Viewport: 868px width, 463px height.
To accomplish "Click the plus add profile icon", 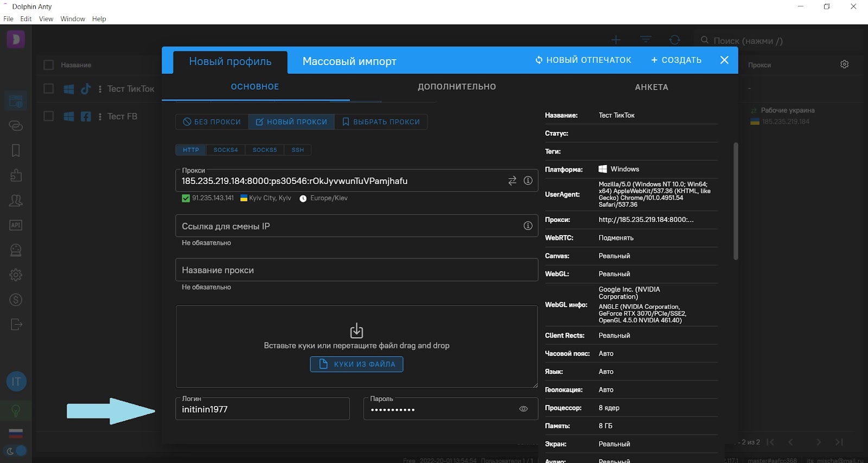I will tap(616, 40).
